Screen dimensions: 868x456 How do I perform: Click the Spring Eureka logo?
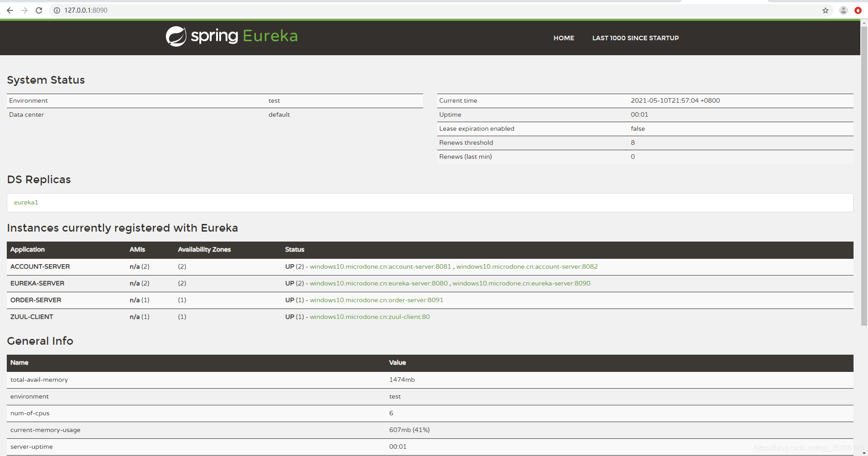pos(231,36)
